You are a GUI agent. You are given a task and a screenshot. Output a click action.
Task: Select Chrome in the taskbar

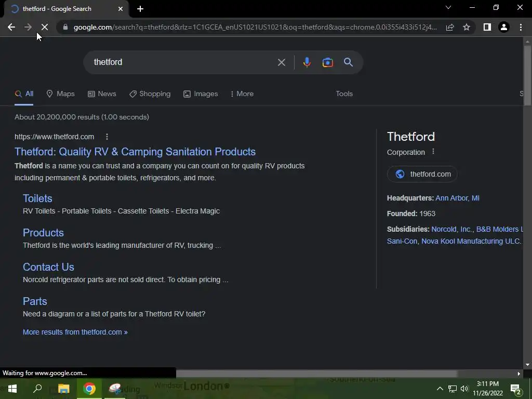[89, 389]
